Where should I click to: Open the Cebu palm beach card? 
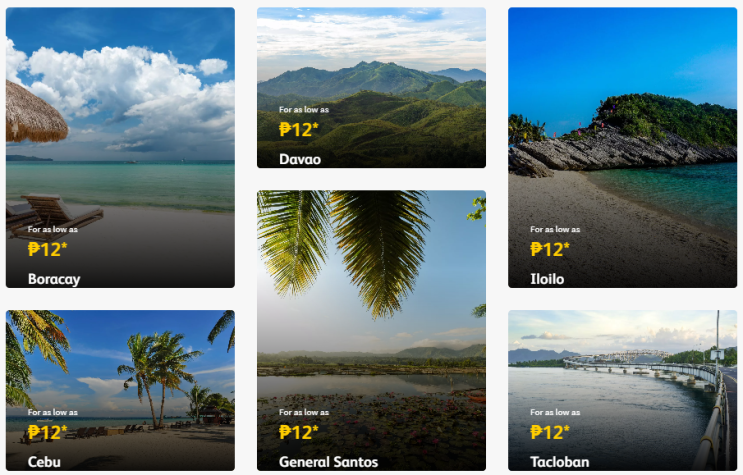coord(120,391)
